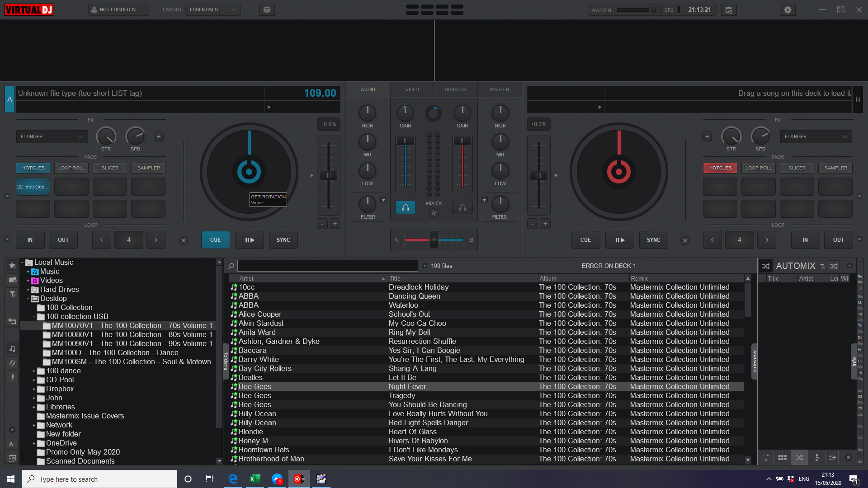Open Microsoft Edge from the taskbar
This screenshot has width=868, height=488.
[233, 479]
